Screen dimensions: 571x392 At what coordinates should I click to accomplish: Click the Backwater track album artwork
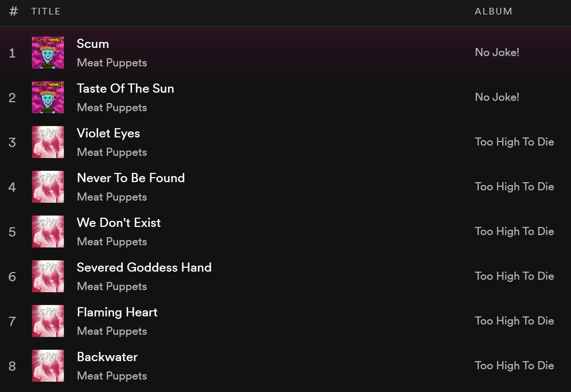click(x=48, y=366)
